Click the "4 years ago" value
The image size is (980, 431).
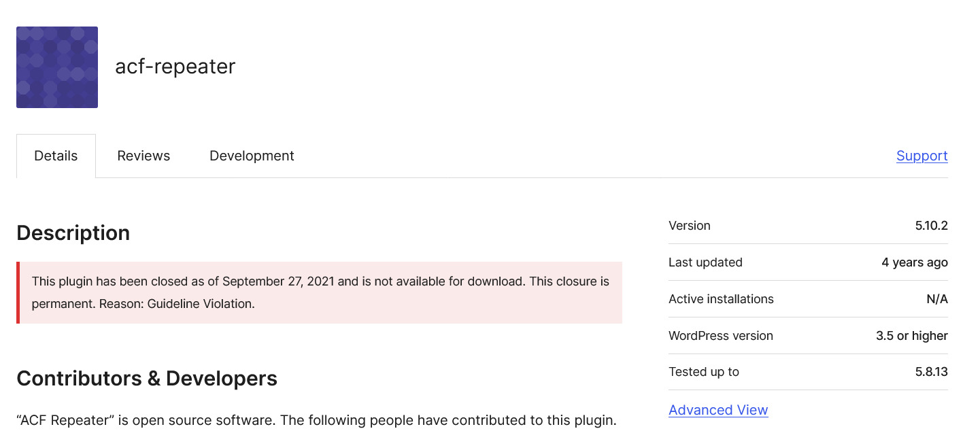914,262
